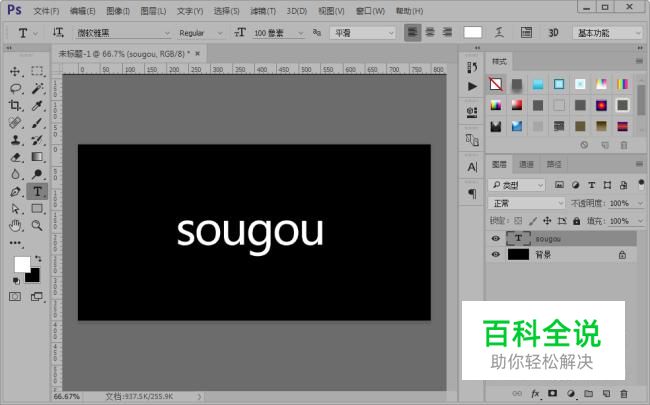The height and width of the screenshot is (405, 650).
Task: Select the Move tool
Action: 15,71
